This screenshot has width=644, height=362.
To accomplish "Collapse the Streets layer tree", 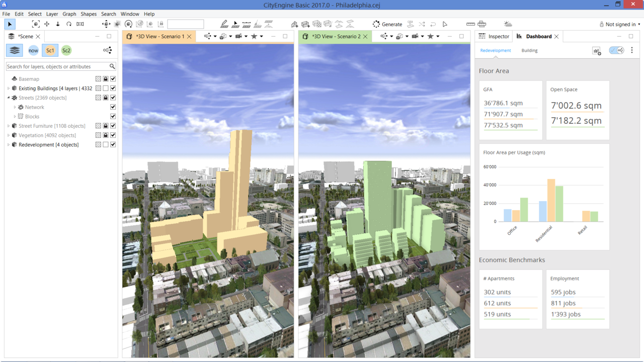I will click(9, 98).
